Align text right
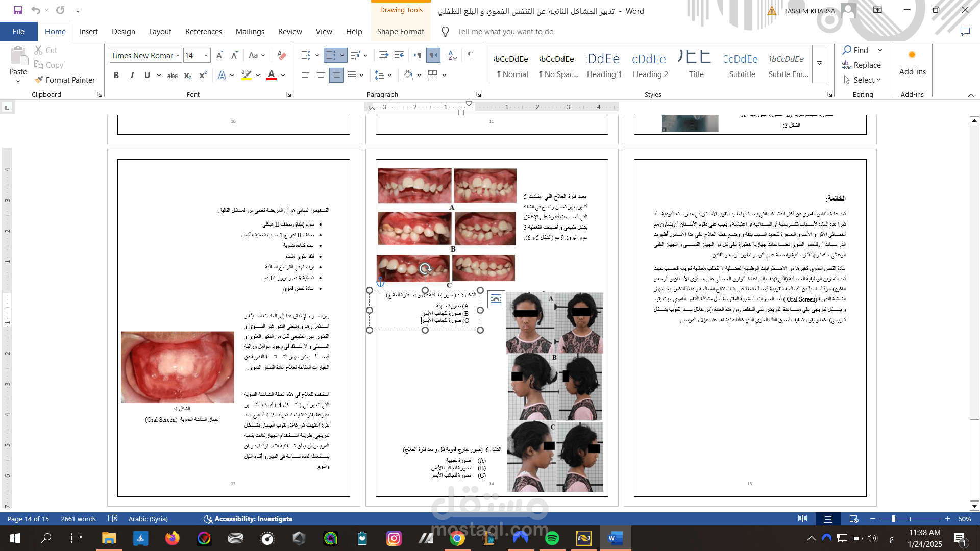The height and width of the screenshot is (551, 980). coord(336,75)
